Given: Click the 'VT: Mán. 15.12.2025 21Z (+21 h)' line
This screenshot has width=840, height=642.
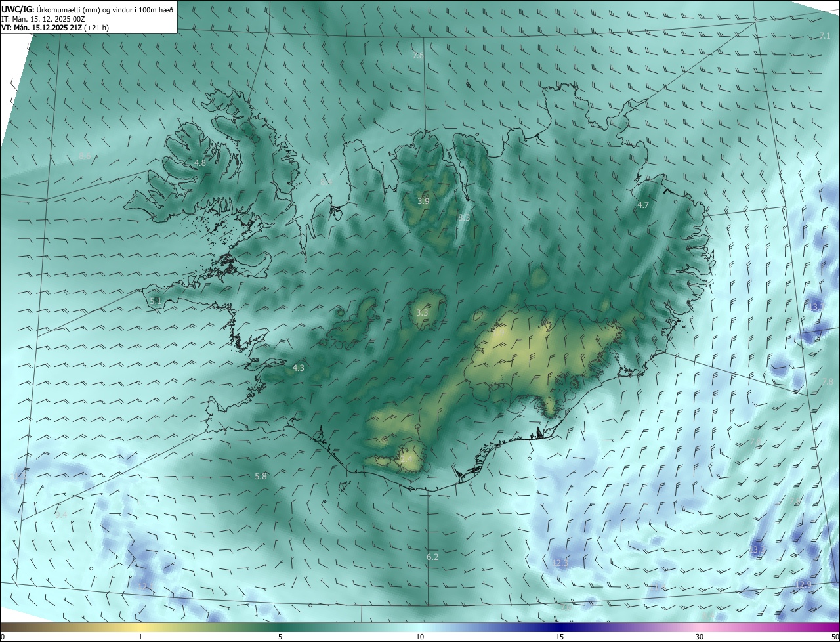Looking at the screenshot, I should tap(55, 28).
